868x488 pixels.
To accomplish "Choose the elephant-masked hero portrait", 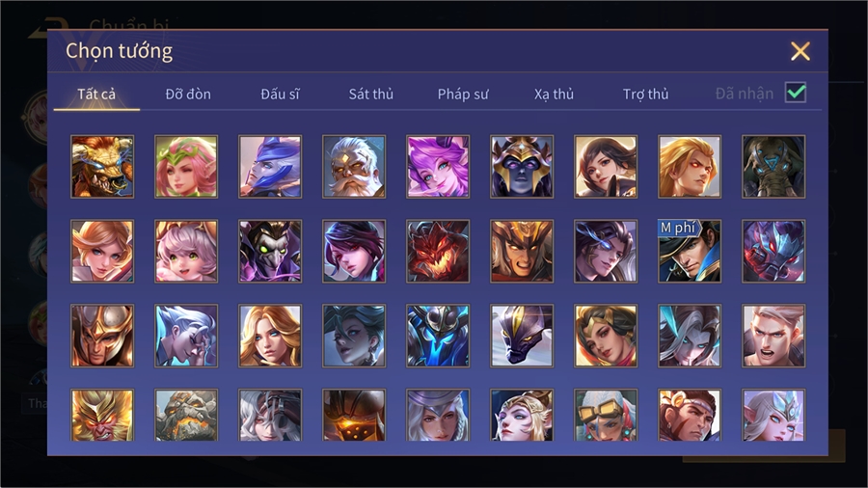I will point(773,167).
